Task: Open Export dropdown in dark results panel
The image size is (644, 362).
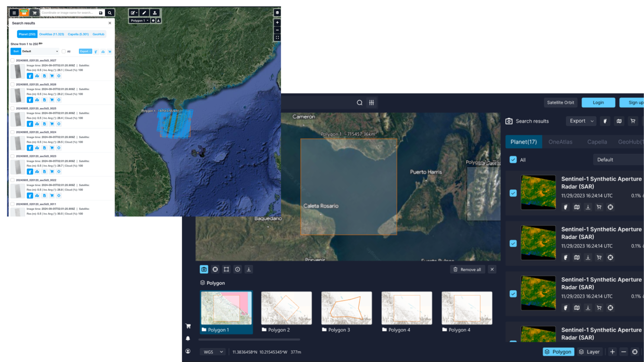Action: pos(581,121)
